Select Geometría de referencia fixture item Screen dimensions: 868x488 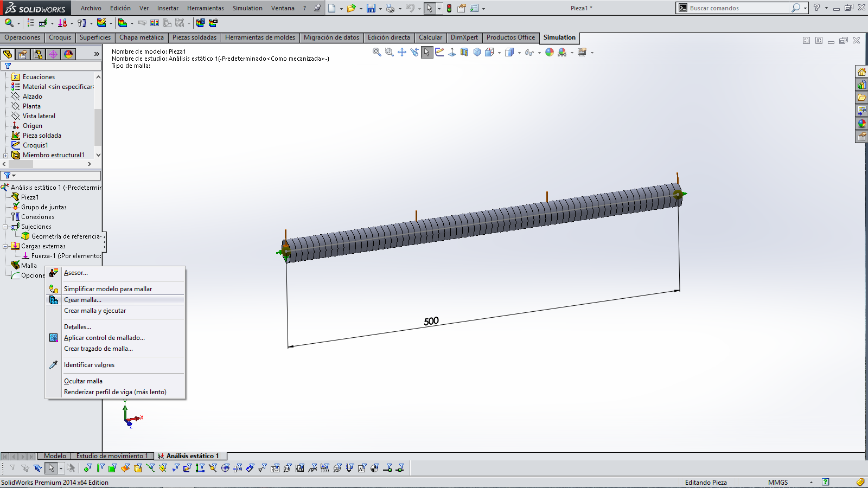pos(61,236)
